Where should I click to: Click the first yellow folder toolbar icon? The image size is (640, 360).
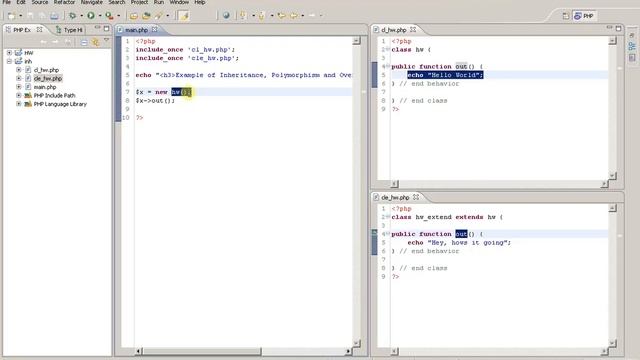pyautogui.click(x=133, y=16)
